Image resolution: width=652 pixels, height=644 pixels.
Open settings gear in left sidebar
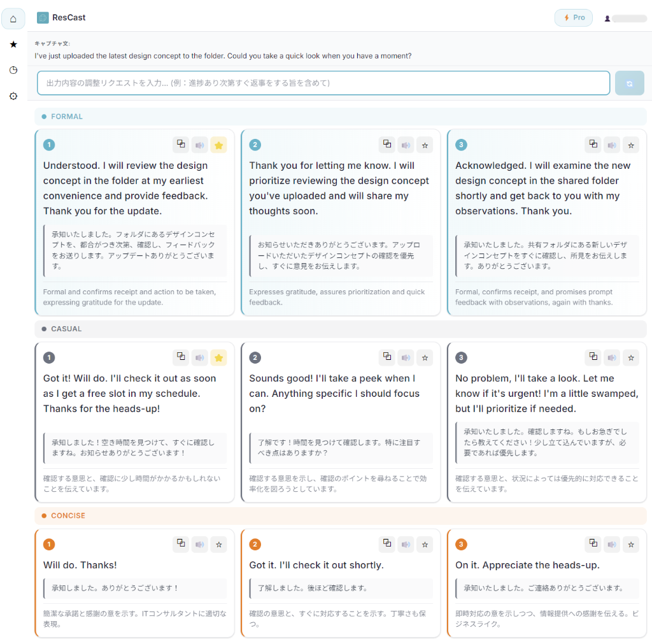tap(13, 96)
